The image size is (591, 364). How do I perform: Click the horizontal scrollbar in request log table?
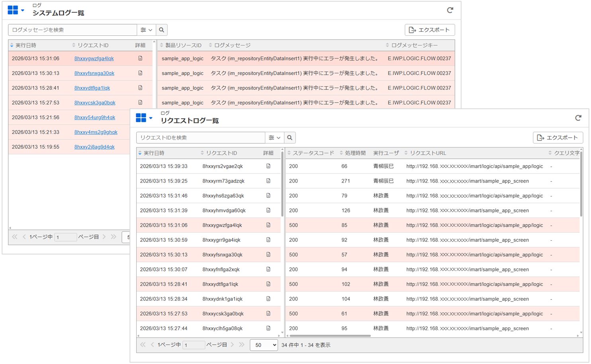click(330, 336)
